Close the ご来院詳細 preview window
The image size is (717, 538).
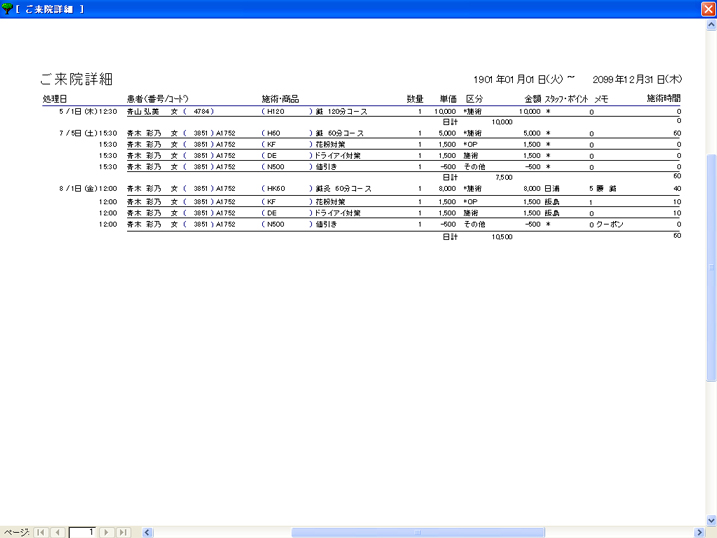[708, 8]
